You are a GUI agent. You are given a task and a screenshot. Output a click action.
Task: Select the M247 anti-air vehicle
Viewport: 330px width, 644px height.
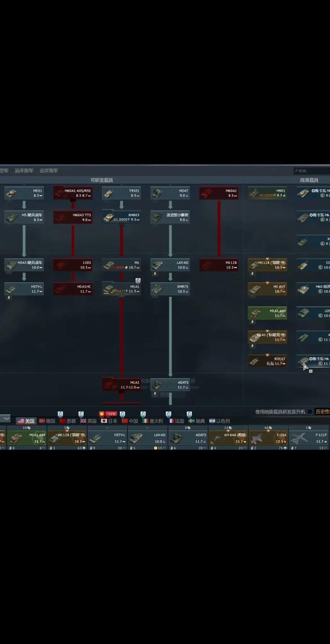tap(170, 193)
